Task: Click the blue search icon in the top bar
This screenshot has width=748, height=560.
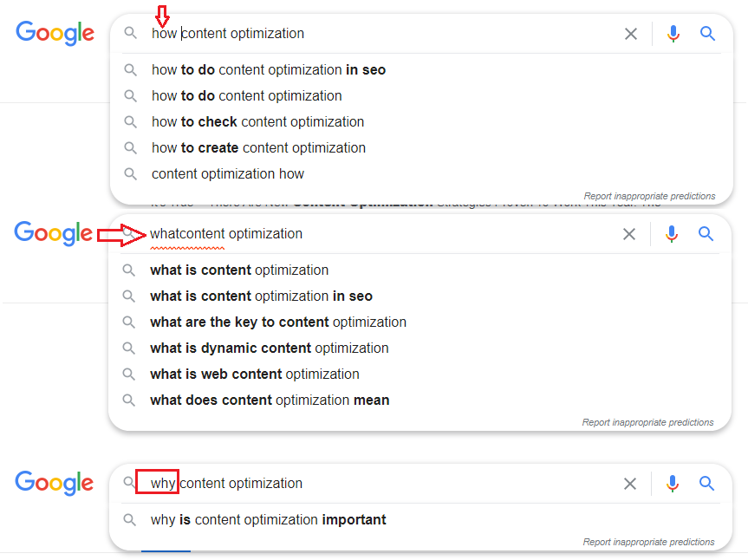Action: [708, 34]
